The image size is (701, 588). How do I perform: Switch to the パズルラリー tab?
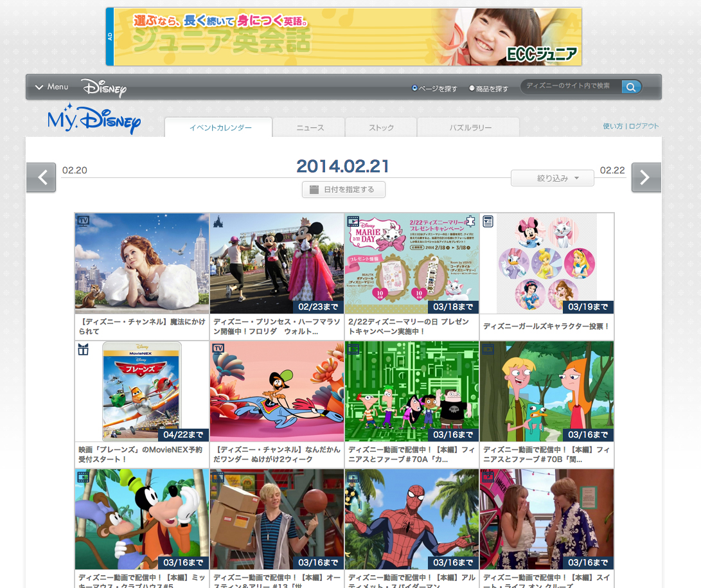point(468,127)
